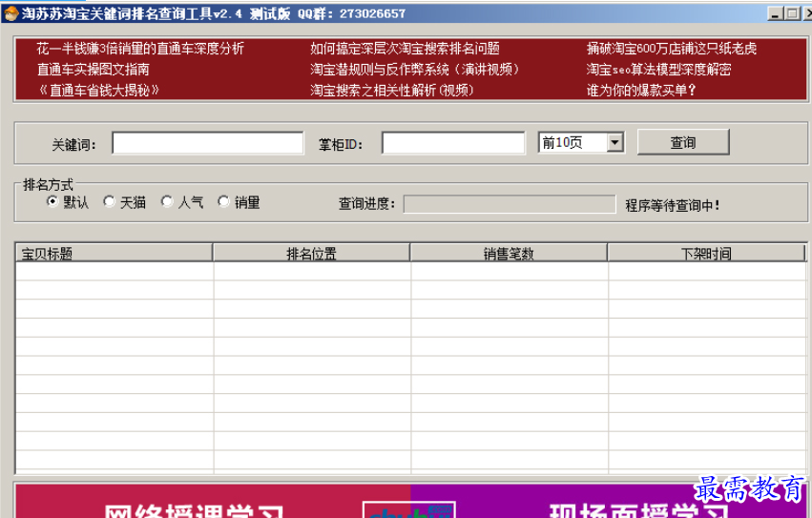Click the 查询进度 progress bar
This screenshot has height=518, width=812.
point(510,204)
